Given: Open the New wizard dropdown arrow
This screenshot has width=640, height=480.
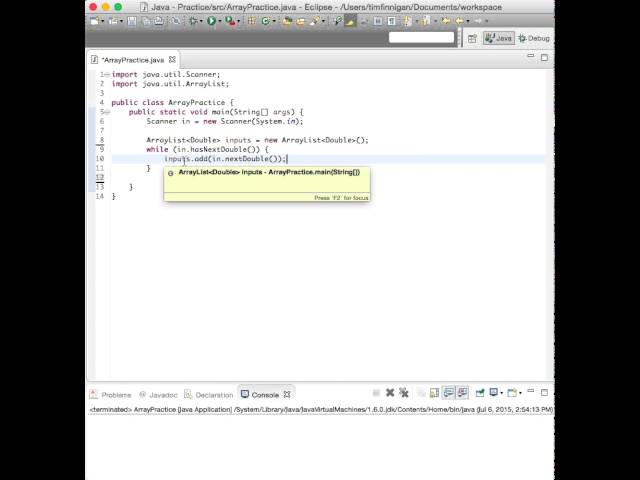Looking at the screenshot, I should click(x=102, y=21).
